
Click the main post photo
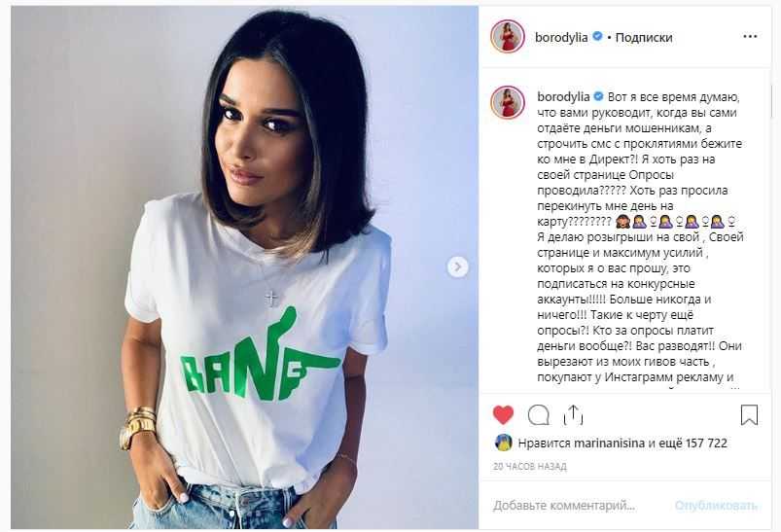point(244,267)
